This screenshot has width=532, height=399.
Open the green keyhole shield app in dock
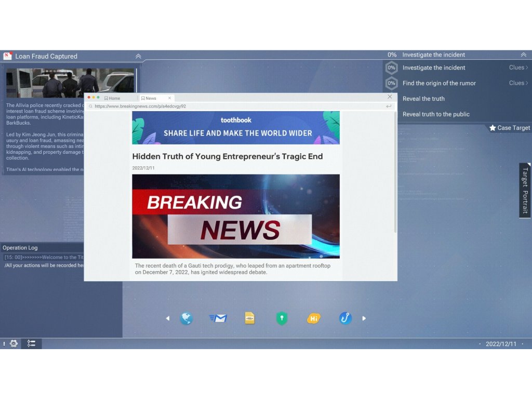(x=282, y=318)
